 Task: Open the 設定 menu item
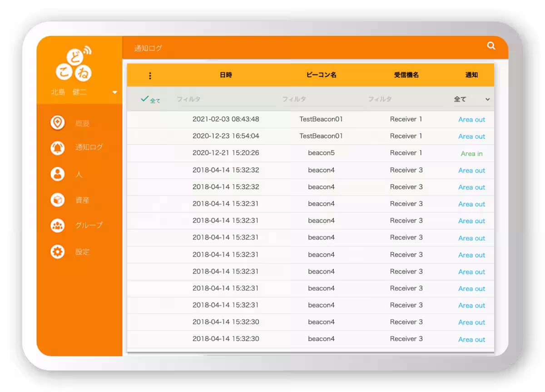coord(82,252)
